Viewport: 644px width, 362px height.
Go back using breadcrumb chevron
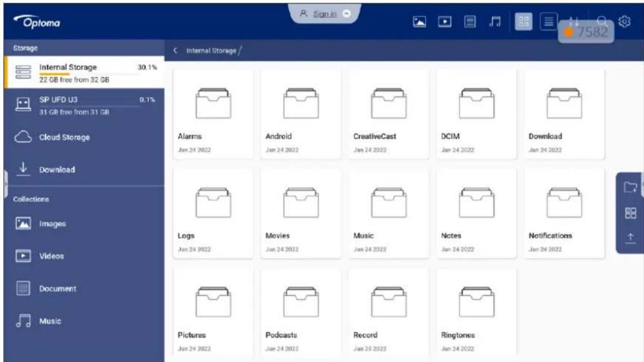coord(176,50)
